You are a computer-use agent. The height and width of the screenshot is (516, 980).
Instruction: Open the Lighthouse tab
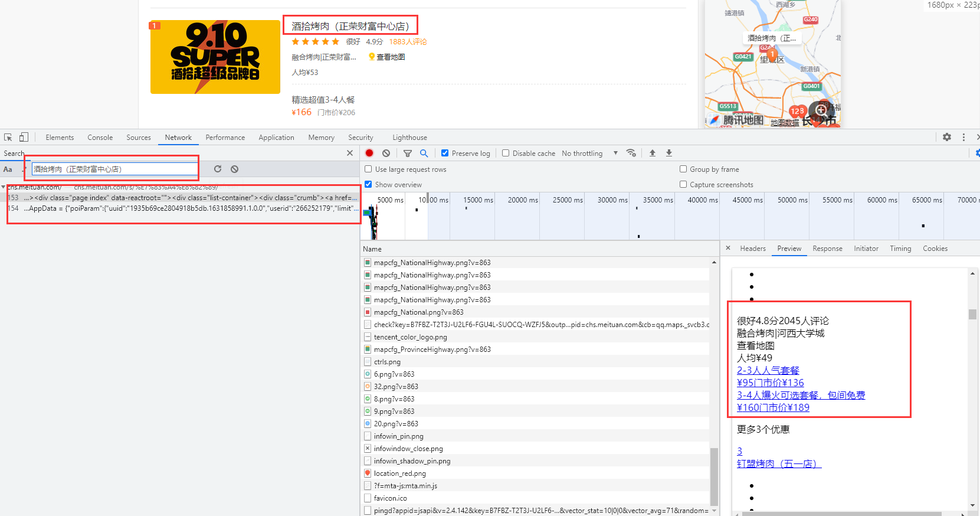(410, 138)
